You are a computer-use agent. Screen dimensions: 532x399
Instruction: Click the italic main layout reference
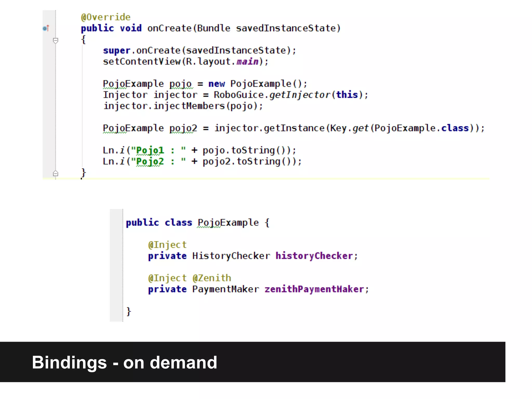click(x=247, y=62)
